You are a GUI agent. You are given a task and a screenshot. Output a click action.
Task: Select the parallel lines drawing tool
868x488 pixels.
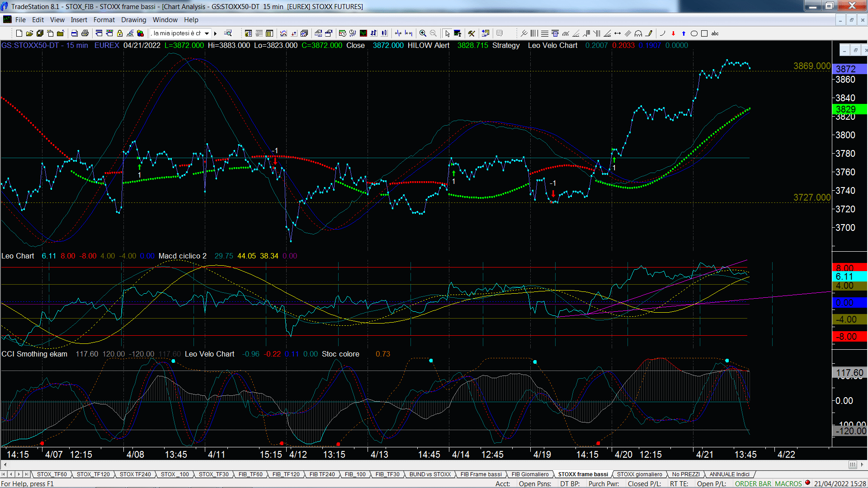[x=628, y=33]
